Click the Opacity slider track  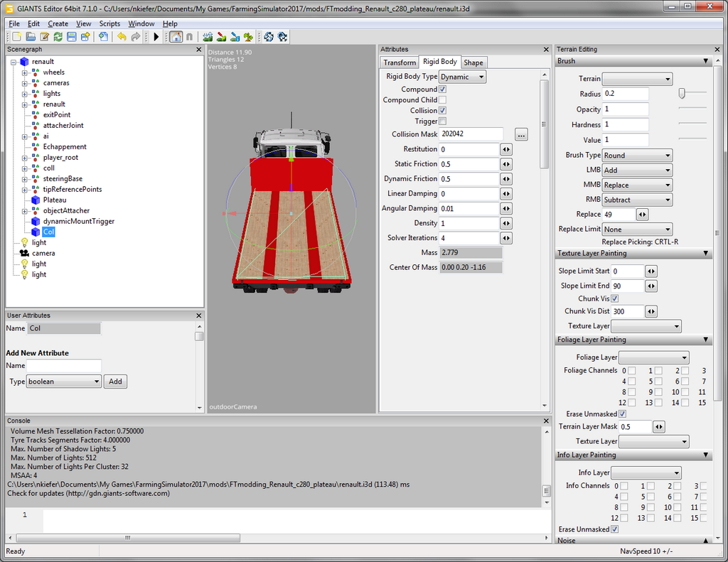pyautogui.click(x=692, y=108)
